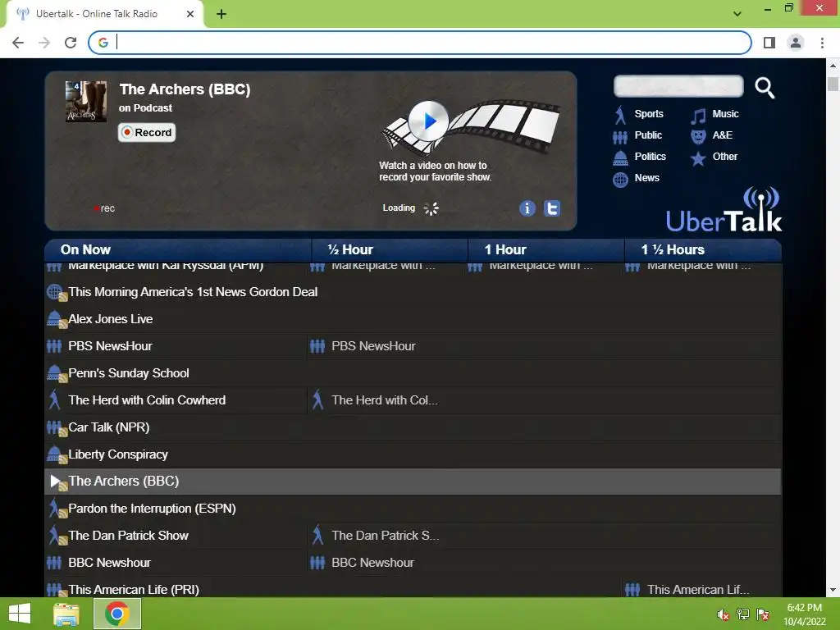Play the how-to-record video
Screen dimensions: 840x630
pos(428,121)
